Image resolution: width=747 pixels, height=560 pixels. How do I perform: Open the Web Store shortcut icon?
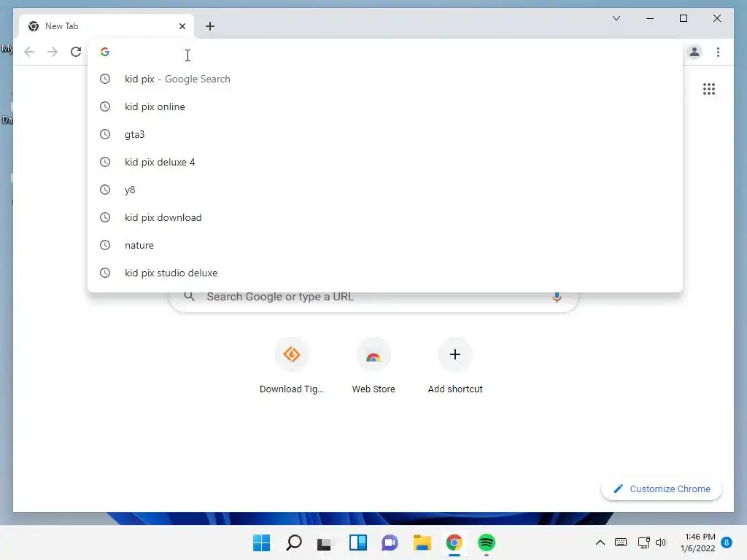point(373,355)
